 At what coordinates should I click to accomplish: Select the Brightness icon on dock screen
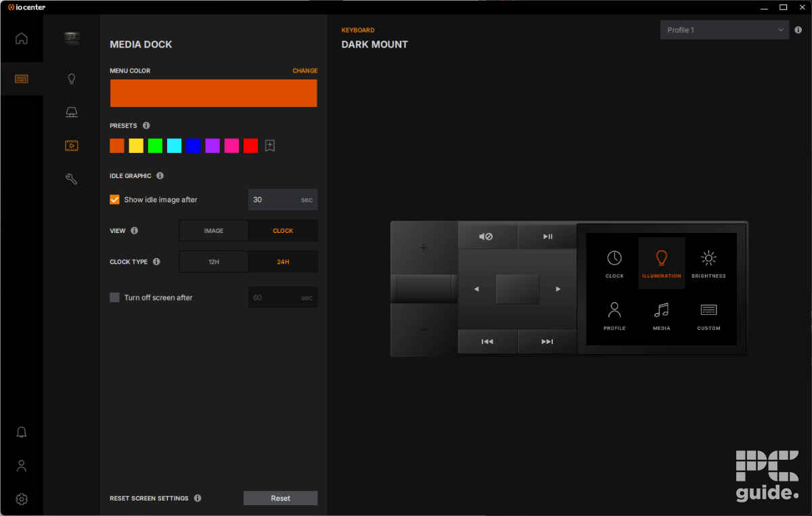tap(708, 263)
